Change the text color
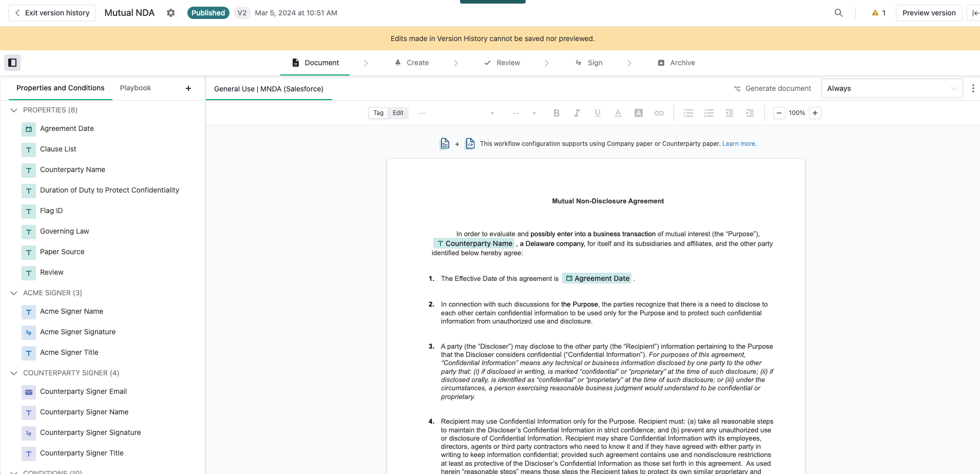The width and height of the screenshot is (980, 474). click(618, 113)
